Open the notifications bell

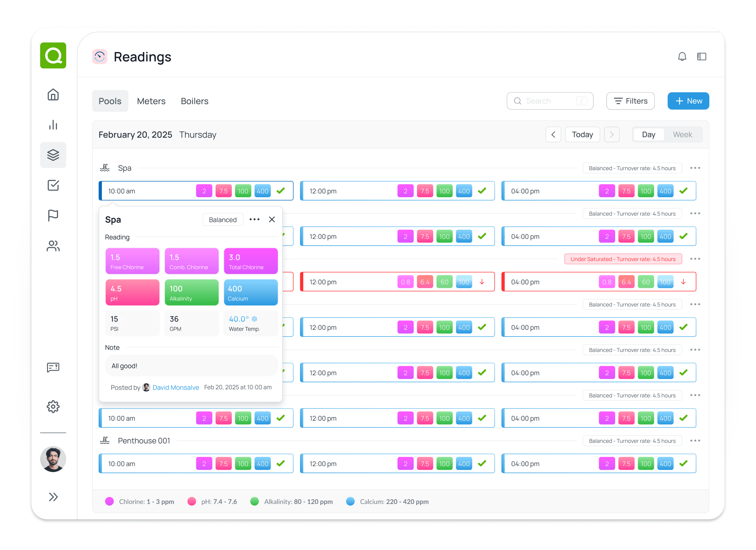pyautogui.click(x=682, y=57)
